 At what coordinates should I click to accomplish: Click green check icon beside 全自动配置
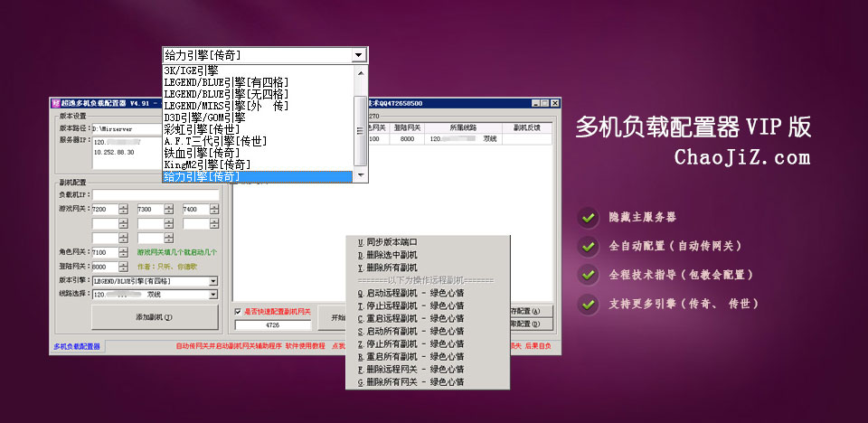(x=588, y=247)
